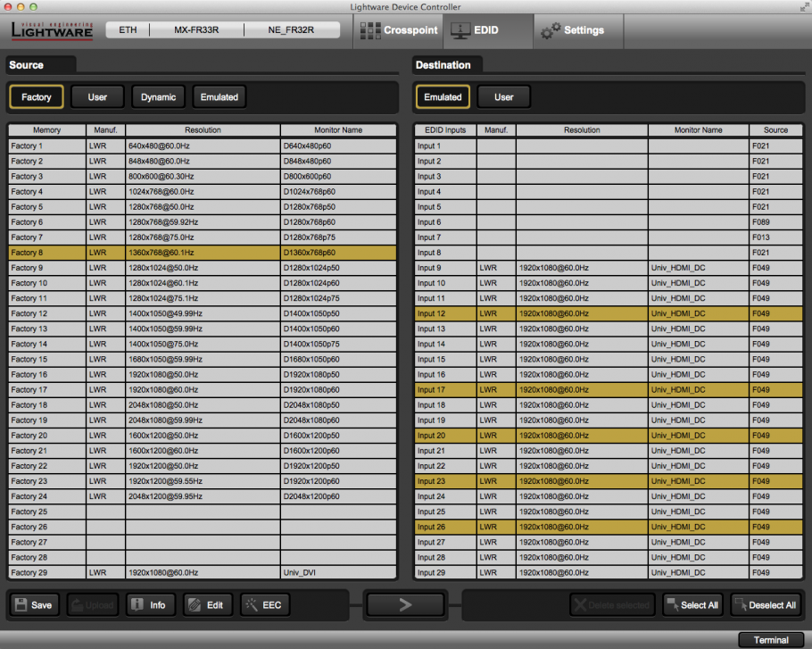The height and width of the screenshot is (649, 812).
Task: Click the Edit EDID icon button
Action: 206,605
